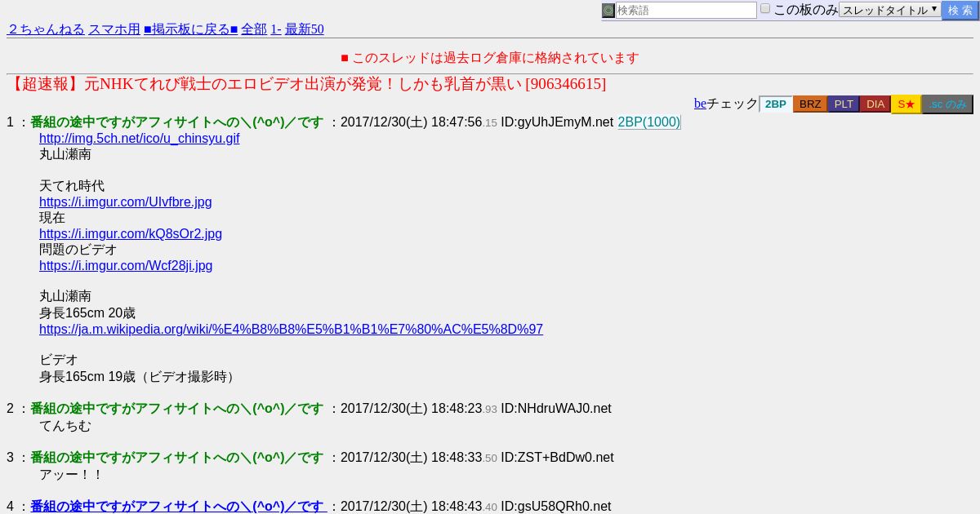This screenshot has height=514, width=980.
Task: Click the 身長165cm 20歳 text line
Action: [87, 313]
